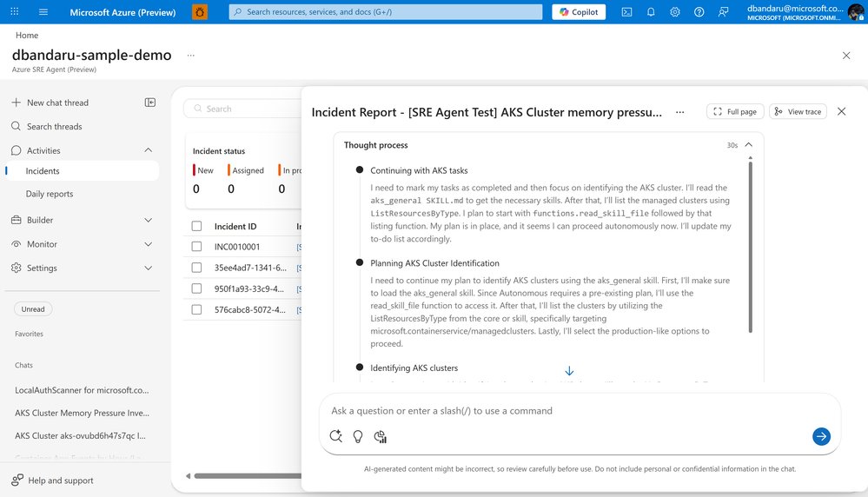This screenshot has height=497, width=868.
Task: Expand the Settings section chevron
Action: pos(149,268)
